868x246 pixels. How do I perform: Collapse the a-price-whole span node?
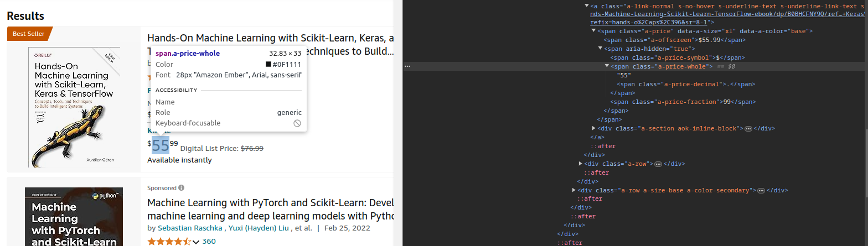(x=607, y=66)
